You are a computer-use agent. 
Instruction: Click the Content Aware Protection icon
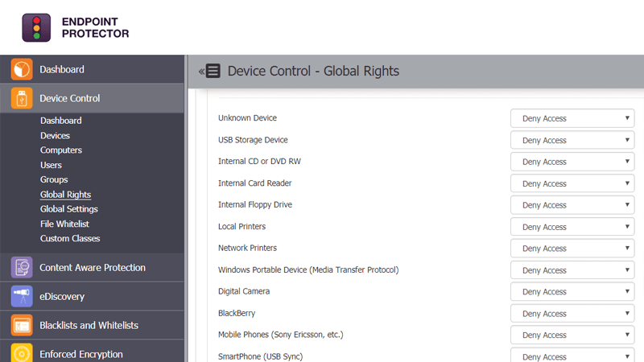coord(22,268)
